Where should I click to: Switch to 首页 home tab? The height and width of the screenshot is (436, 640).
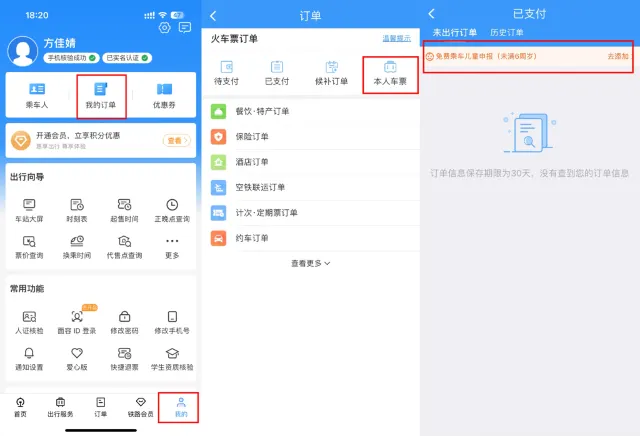click(x=20, y=407)
